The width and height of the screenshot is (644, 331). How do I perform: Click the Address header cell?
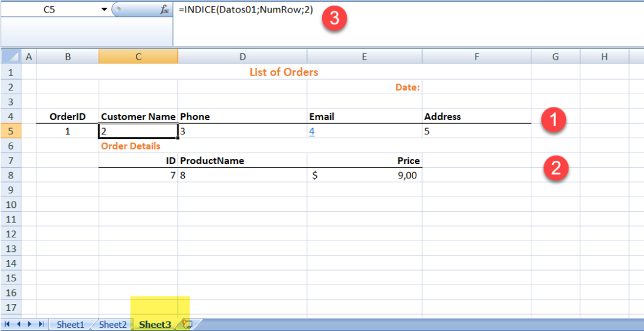pyautogui.click(x=477, y=116)
